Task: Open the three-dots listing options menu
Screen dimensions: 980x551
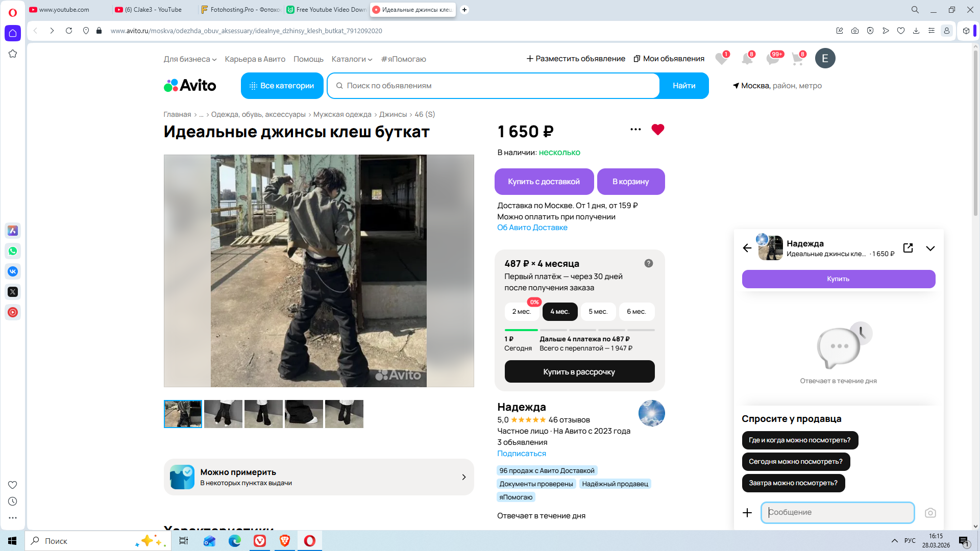Action: click(x=635, y=130)
